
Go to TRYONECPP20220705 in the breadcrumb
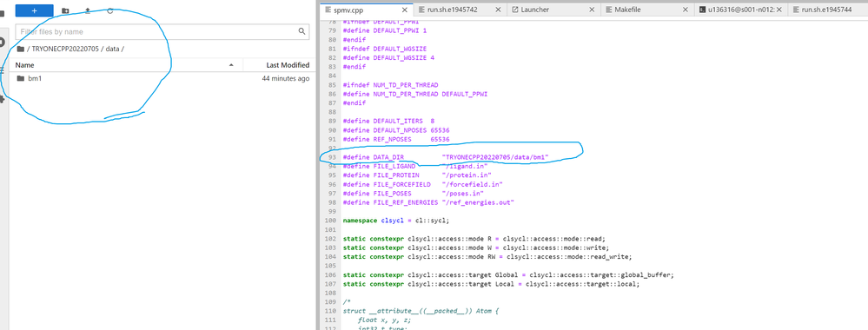(x=65, y=49)
